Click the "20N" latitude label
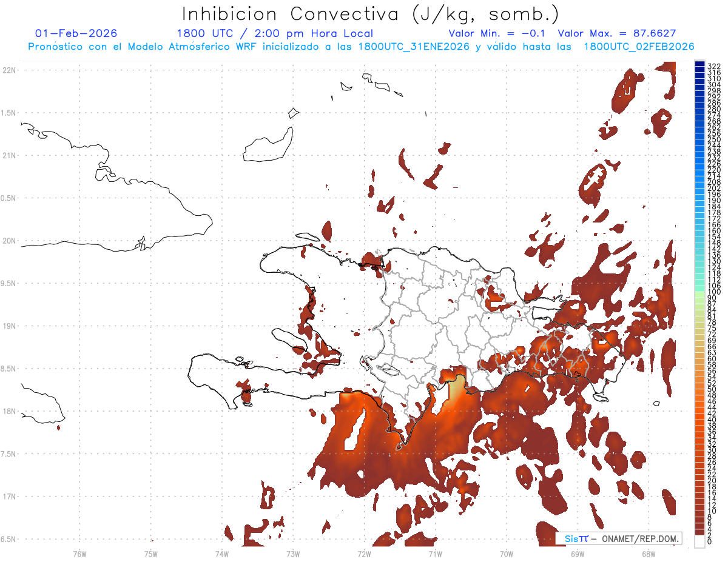The image size is (728, 562). point(8,241)
